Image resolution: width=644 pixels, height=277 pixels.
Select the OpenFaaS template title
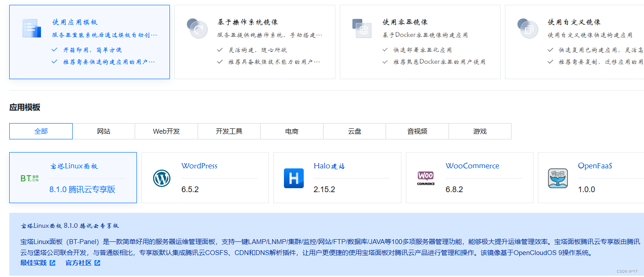click(595, 166)
